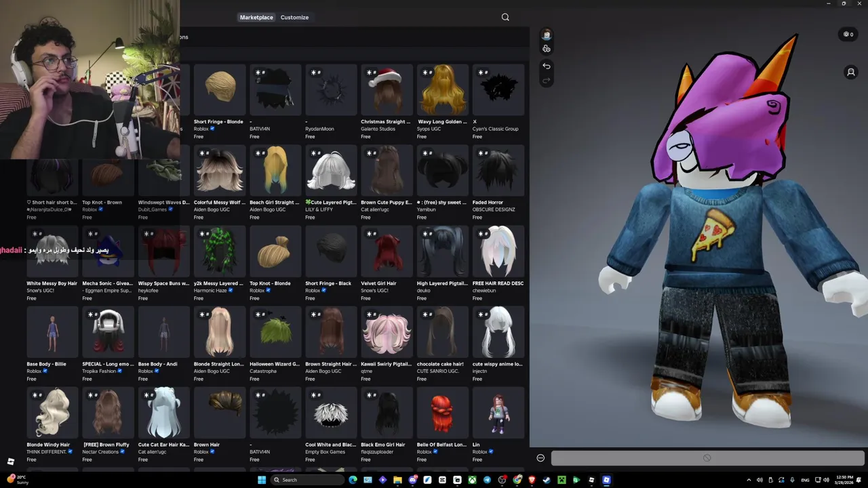Viewport: 868px width, 488px height.
Task: Select the cute wispy anime long hair
Action: coord(498,332)
